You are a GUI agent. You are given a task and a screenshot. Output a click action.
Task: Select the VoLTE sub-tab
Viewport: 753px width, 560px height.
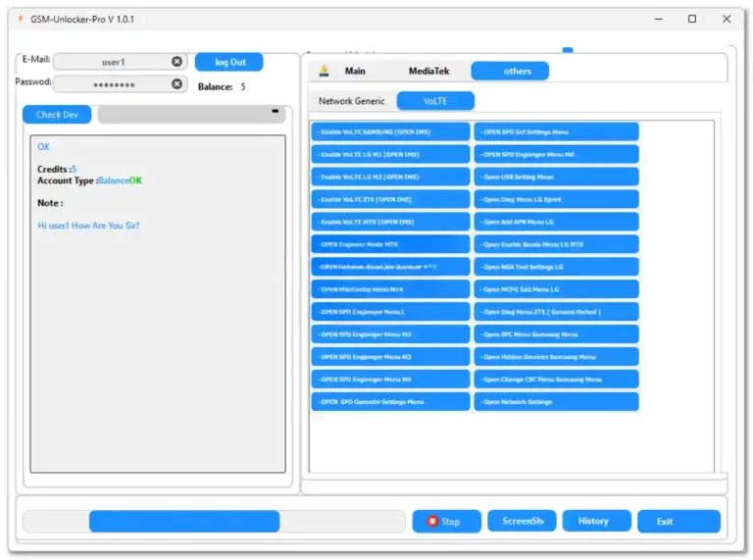click(x=435, y=101)
